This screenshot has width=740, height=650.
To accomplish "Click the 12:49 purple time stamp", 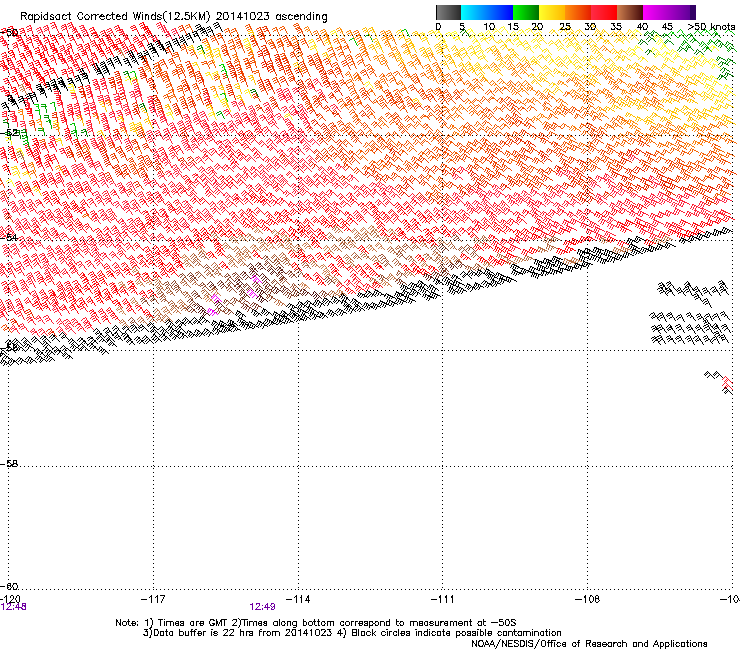I will pyautogui.click(x=262, y=607).
